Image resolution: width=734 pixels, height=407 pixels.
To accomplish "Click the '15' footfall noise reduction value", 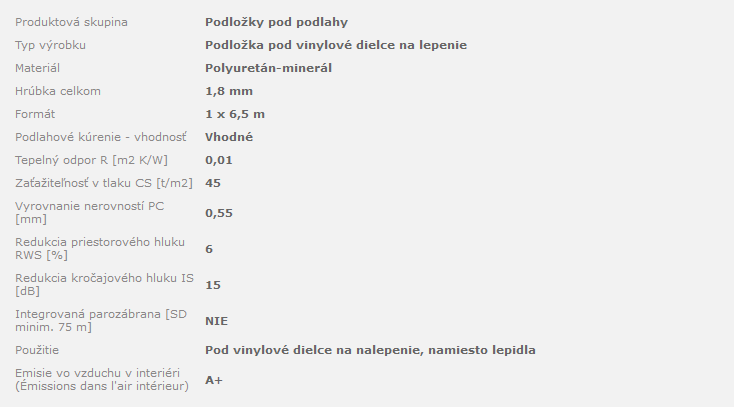I will (213, 285).
